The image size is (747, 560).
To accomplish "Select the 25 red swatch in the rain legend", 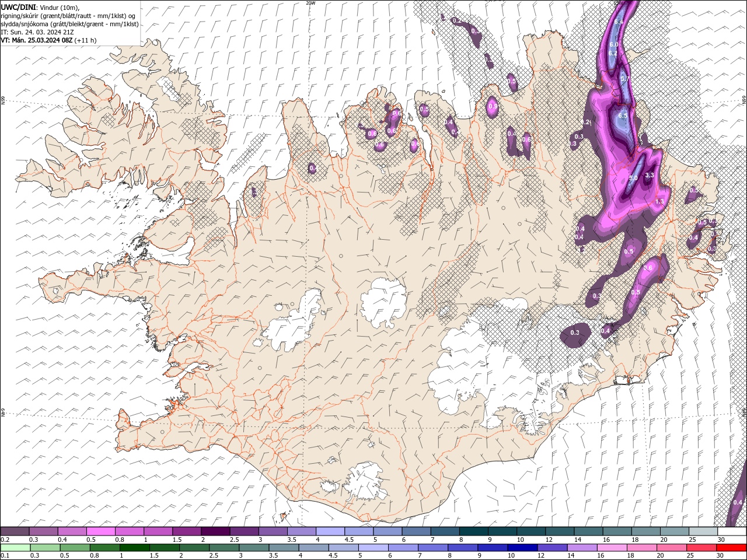I will pos(701,547).
